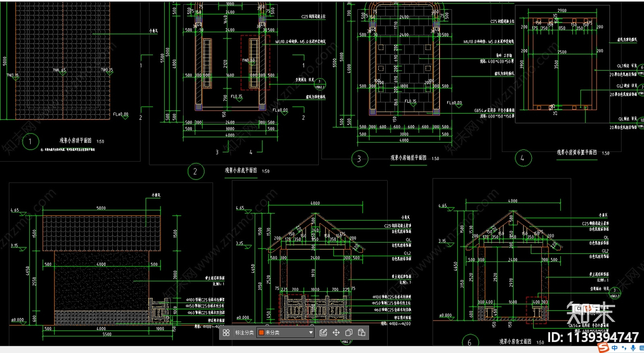This screenshot has width=644, height=353.
Task: Click the TW4.65 elevation label
Action: tap(59, 70)
